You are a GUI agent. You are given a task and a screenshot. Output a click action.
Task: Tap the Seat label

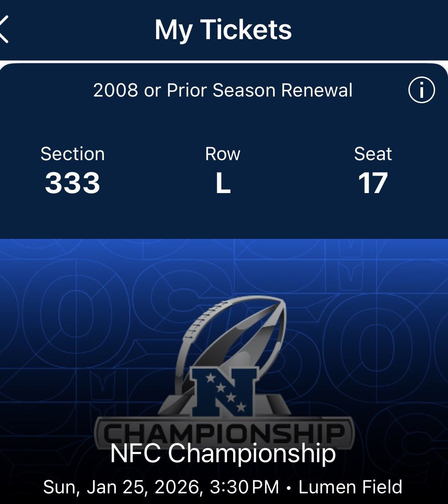click(373, 154)
